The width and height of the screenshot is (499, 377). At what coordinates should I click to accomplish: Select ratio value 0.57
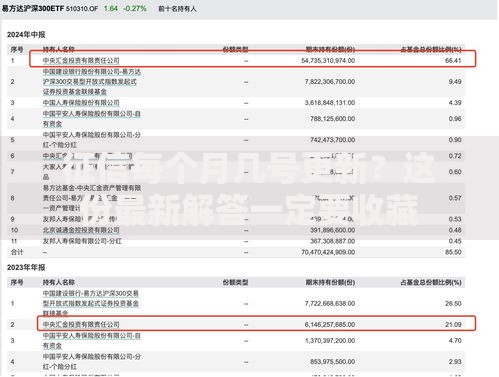455,198
